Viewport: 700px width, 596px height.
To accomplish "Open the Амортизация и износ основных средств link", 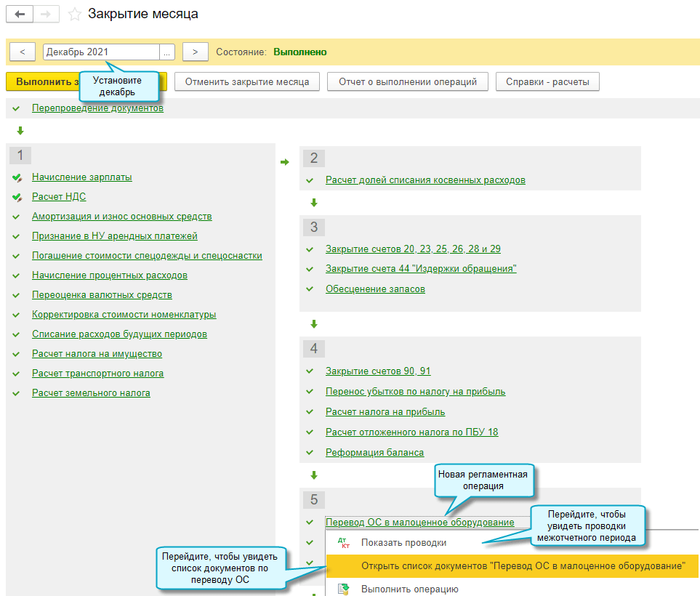I will click(x=121, y=217).
